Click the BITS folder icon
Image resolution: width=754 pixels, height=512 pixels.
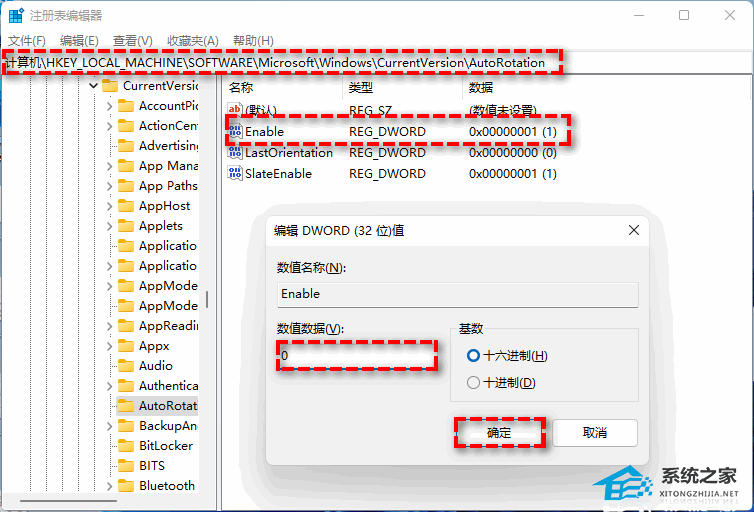coord(126,466)
